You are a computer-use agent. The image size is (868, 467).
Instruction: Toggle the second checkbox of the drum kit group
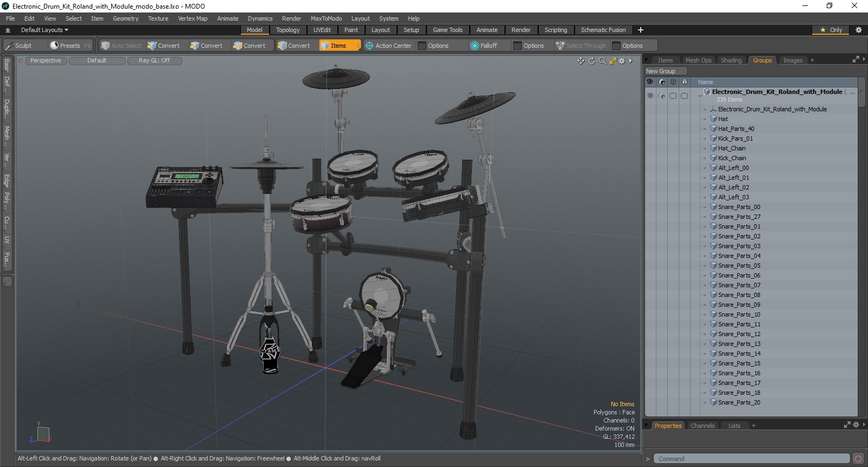(684, 96)
